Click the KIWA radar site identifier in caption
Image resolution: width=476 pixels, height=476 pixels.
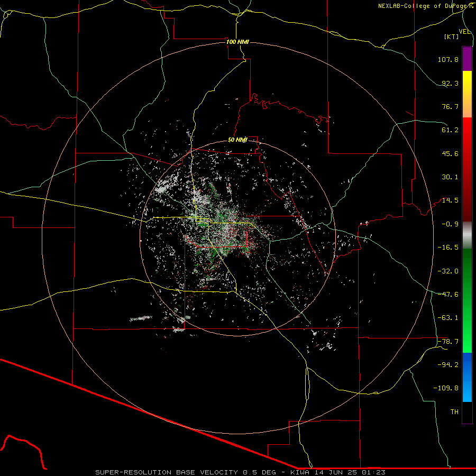[300, 472]
